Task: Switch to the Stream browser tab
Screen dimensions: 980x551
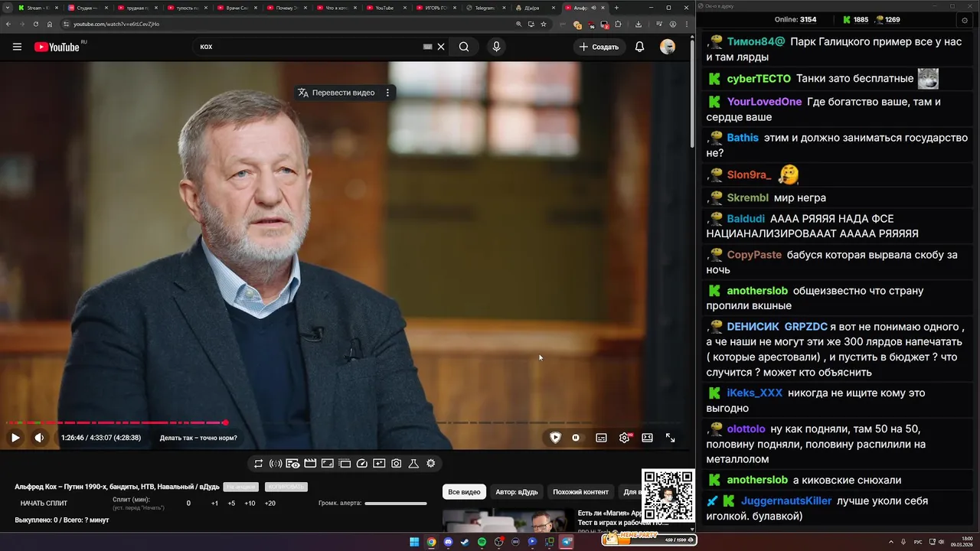Action: click(x=38, y=8)
